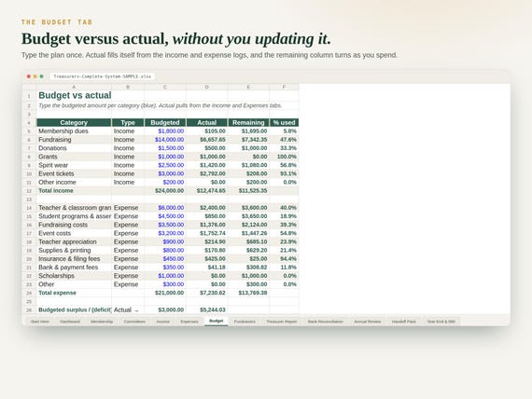The width and height of the screenshot is (532, 399).
Task: Switch to the Dashboard sheet tab
Action: click(x=70, y=322)
